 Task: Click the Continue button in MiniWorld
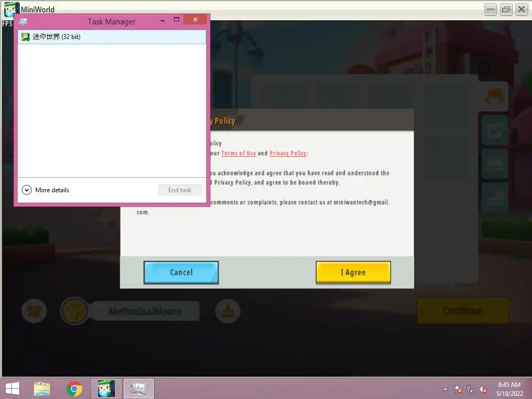[462, 311]
